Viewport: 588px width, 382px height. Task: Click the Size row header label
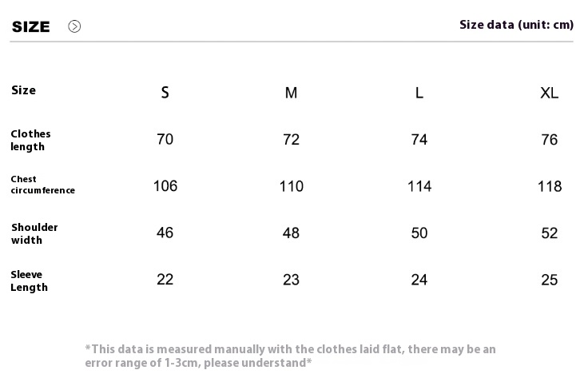[24, 90]
